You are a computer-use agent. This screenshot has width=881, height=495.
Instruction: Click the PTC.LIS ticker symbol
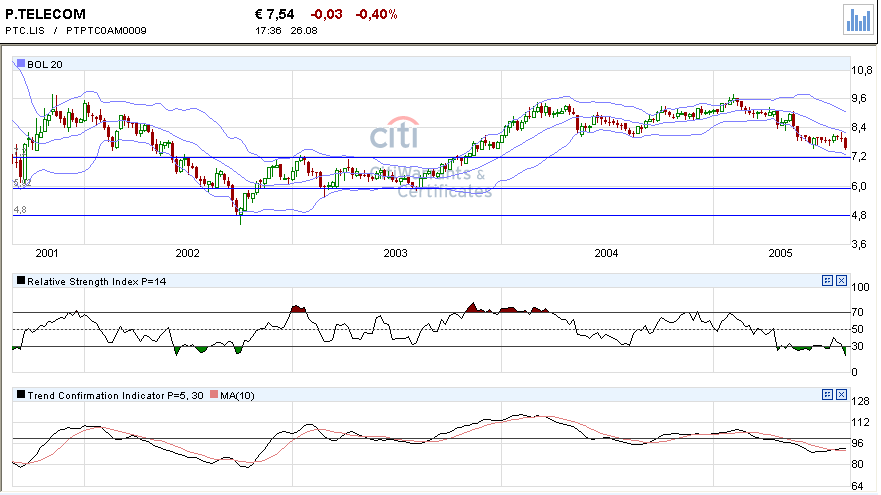pyautogui.click(x=25, y=30)
